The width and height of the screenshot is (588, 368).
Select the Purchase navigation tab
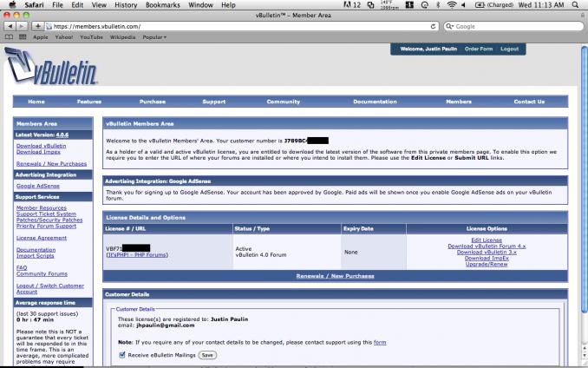click(x=152, y=102)
